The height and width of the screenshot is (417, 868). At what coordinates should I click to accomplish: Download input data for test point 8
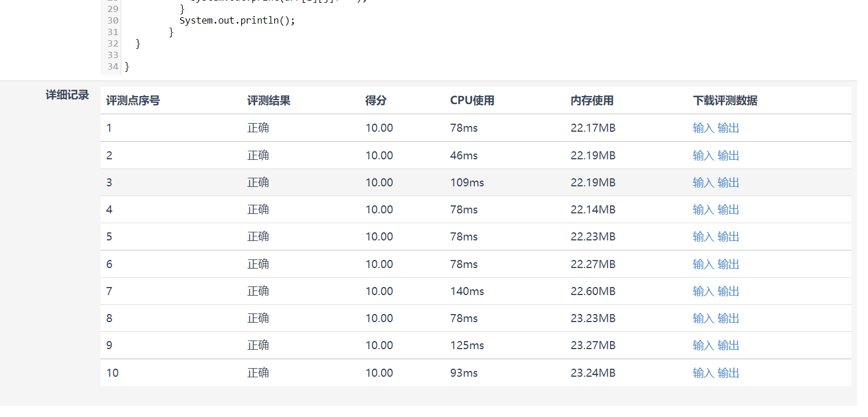coord(703,319)
